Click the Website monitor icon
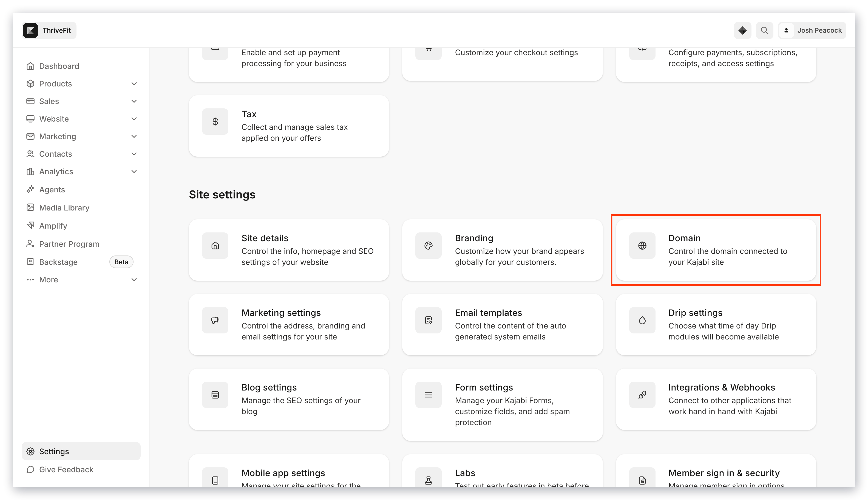The image size is (868, 500). coord(30,119)
